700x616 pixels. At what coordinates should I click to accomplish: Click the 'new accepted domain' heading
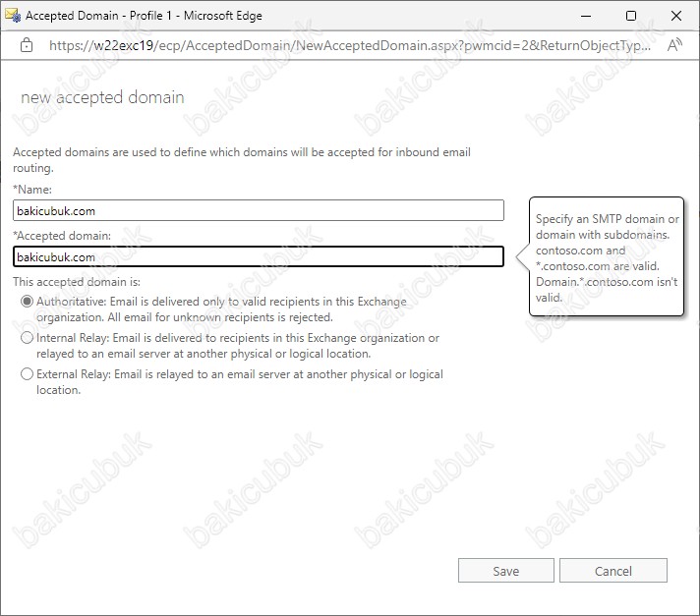coord(102,97)
